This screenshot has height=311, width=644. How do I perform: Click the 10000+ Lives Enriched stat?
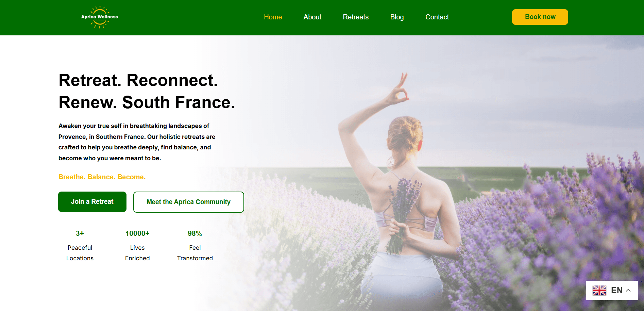pos(137,246)
